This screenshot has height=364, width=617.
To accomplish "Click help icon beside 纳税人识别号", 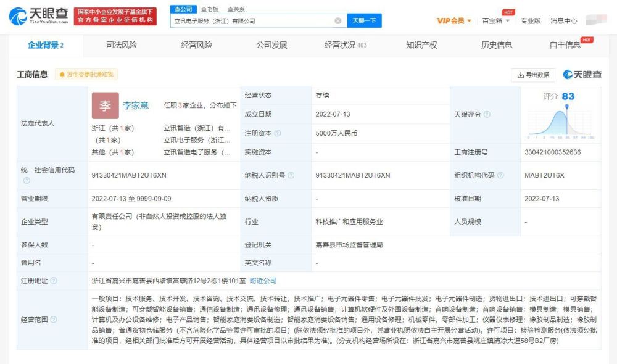I will coord(291,175).
